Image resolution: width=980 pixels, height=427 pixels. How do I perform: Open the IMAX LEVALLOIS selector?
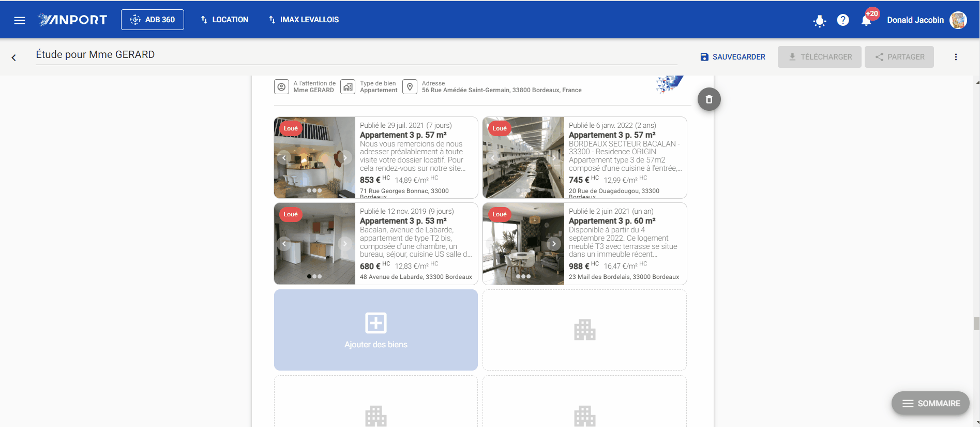(304, 20)
